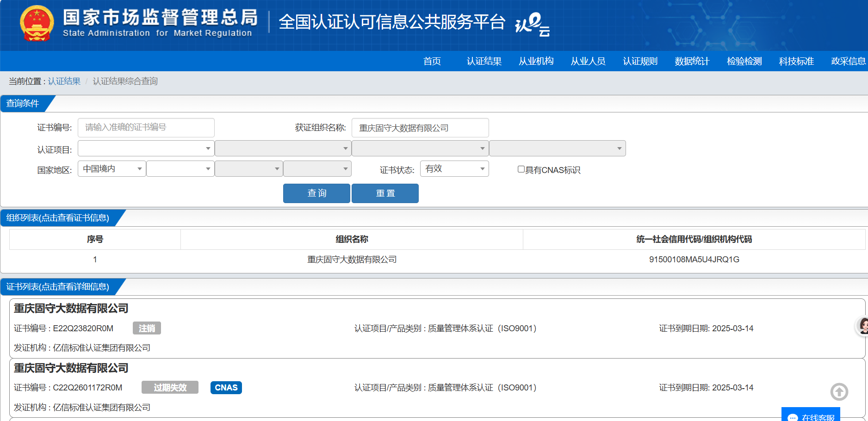
Task: Open the first 认证项目 dropdown
Action: pyautogui.click(x=146, y=149)
